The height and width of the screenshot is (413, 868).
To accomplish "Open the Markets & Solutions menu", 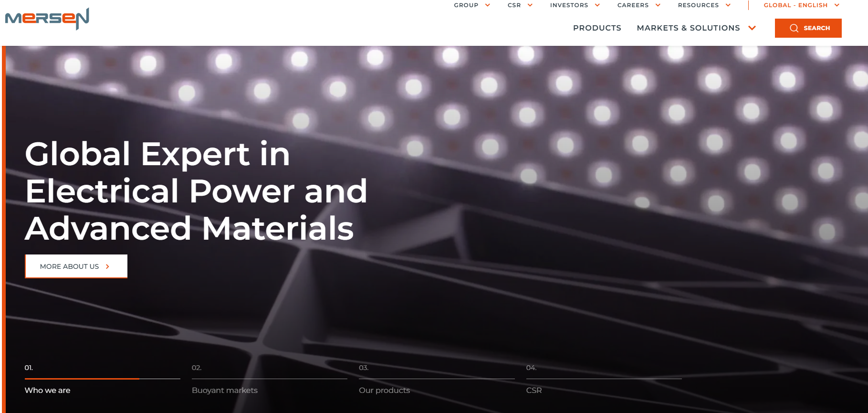I will [x=688, y=28].
